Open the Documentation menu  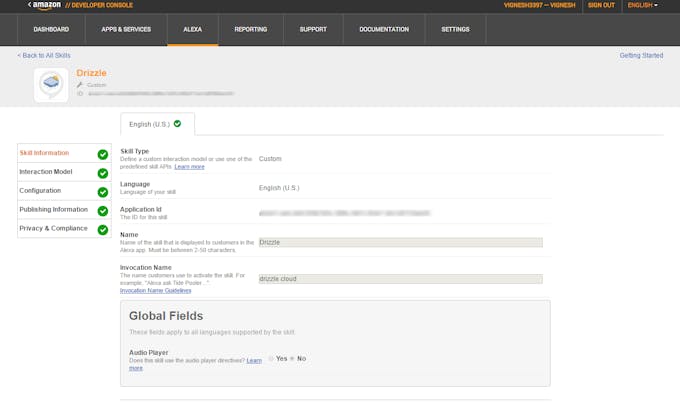[384, 29]
